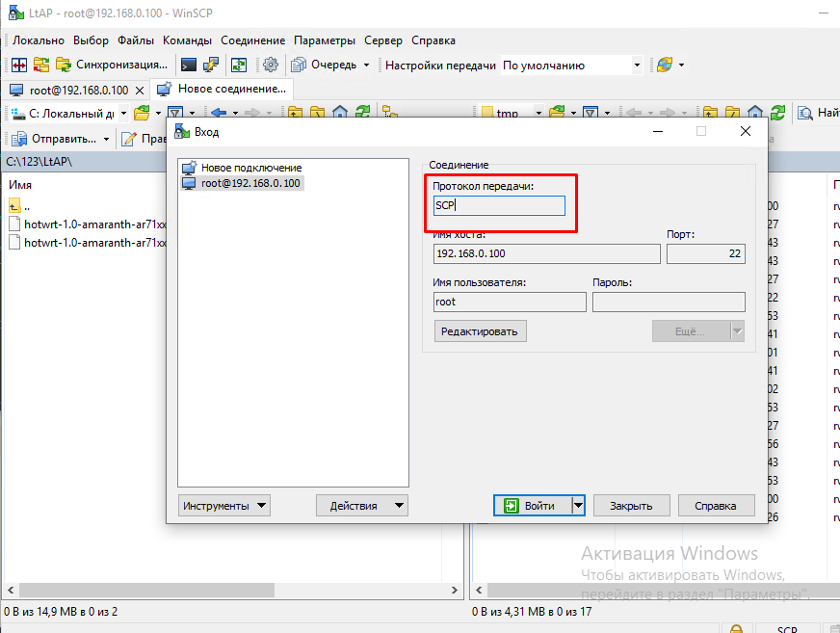Click the globe refresh icon in main toolbar
The image size is (840, 633).
665,65
